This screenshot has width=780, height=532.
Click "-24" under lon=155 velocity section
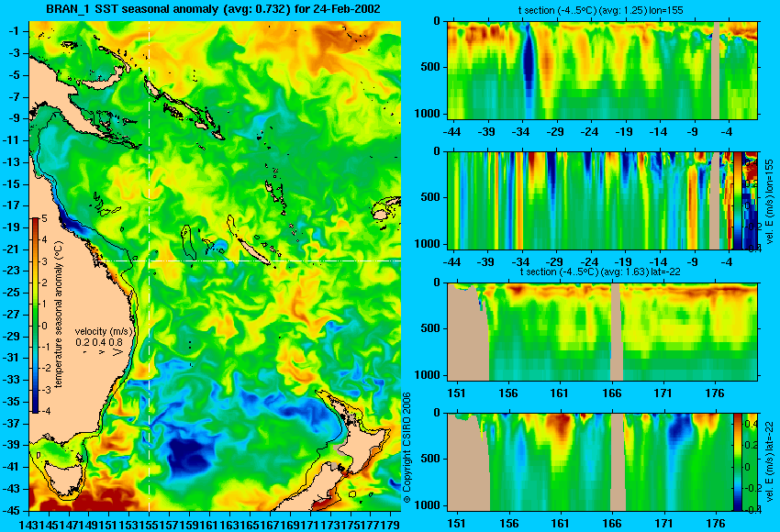pyautogui.click(x=589, y=262)
